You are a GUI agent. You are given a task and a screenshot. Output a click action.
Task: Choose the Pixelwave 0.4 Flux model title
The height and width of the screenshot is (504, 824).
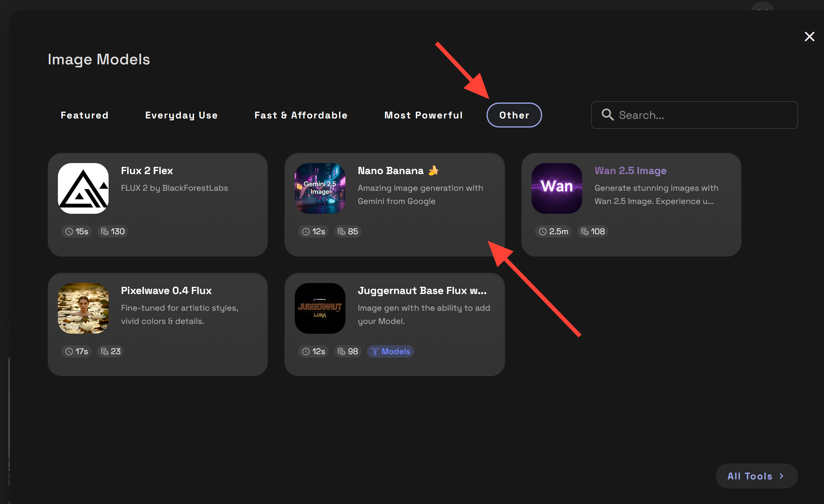click(x=166, y=291)
